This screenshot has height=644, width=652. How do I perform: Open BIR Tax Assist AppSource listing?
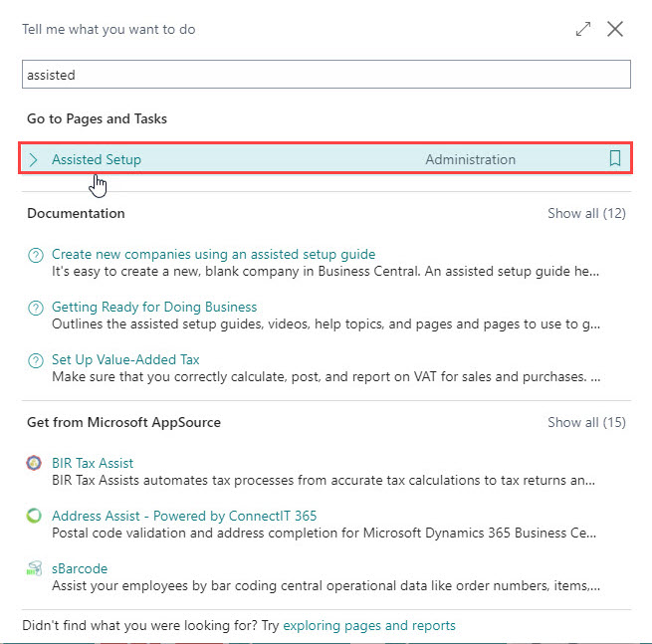pos(93,463)
